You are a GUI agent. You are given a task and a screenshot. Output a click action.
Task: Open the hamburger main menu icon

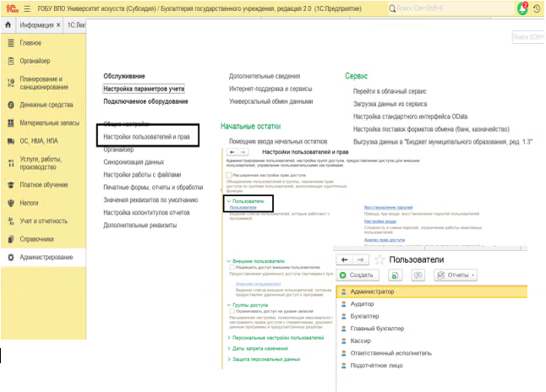coord(27,8)
